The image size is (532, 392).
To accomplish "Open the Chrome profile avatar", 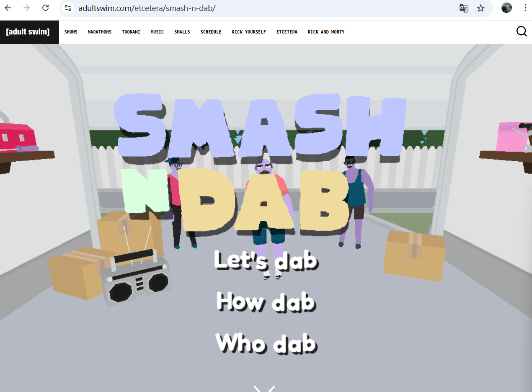I will coord(506,8).
